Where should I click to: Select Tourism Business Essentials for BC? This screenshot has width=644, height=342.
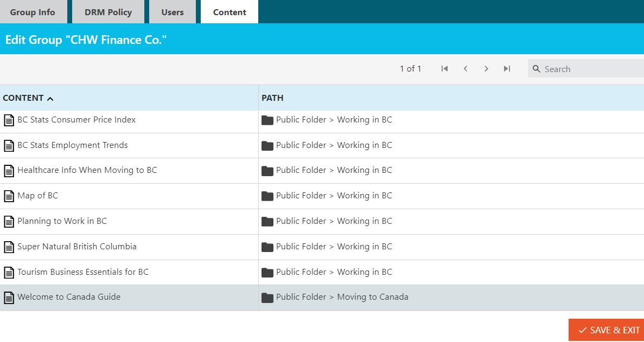point(83,272)
